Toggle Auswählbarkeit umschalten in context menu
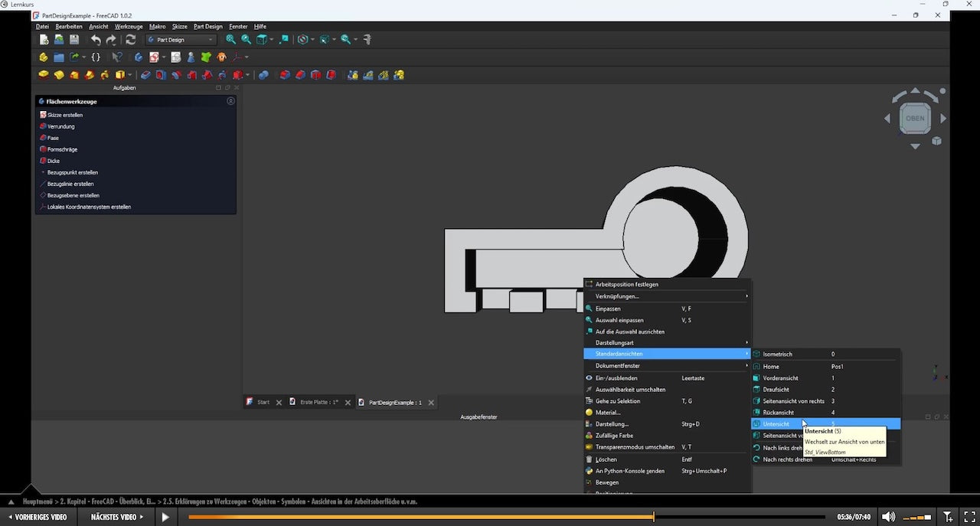The width and height of the screenshot is (980, 526). (630, 390)
